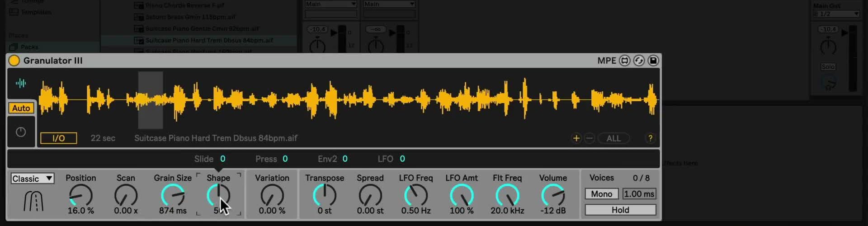This screenshot has height=226, width=868.
Task: Open the question mark help icon
Action: (650, 138)
